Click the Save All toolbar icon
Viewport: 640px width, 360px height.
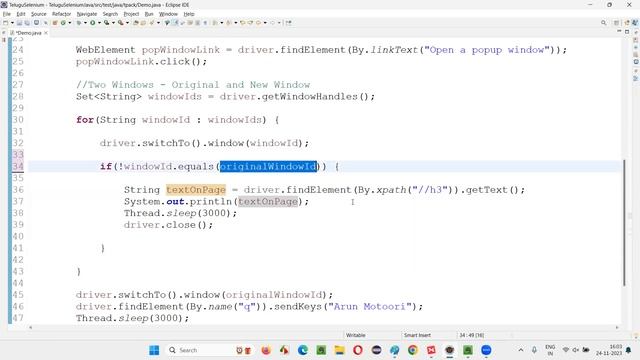(27, 23)
